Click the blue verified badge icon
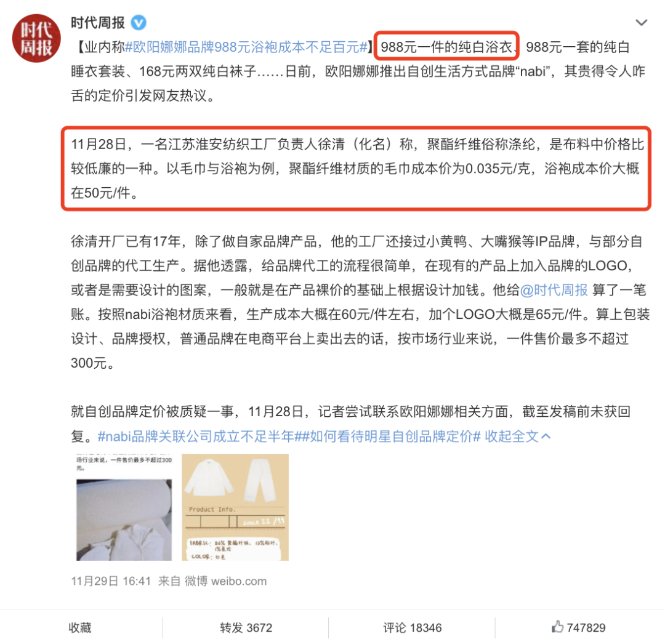The height and width of the screenshot is (644, 665). pyautogui.click(x=139, y=22)
